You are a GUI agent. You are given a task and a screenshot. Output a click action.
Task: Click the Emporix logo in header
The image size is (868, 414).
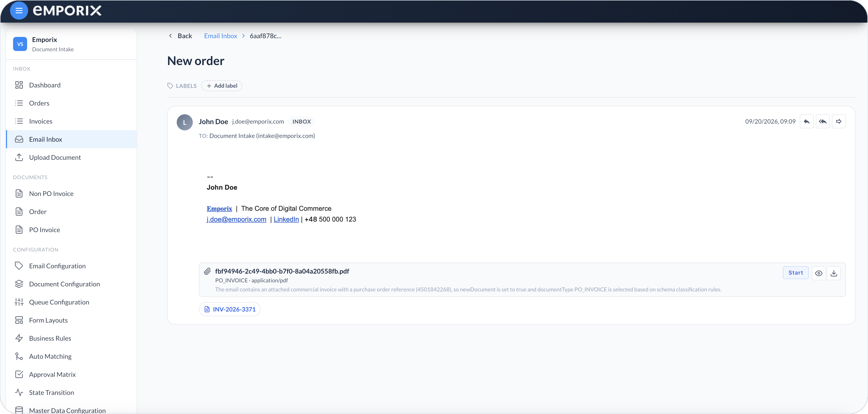(x=67, y=11)
